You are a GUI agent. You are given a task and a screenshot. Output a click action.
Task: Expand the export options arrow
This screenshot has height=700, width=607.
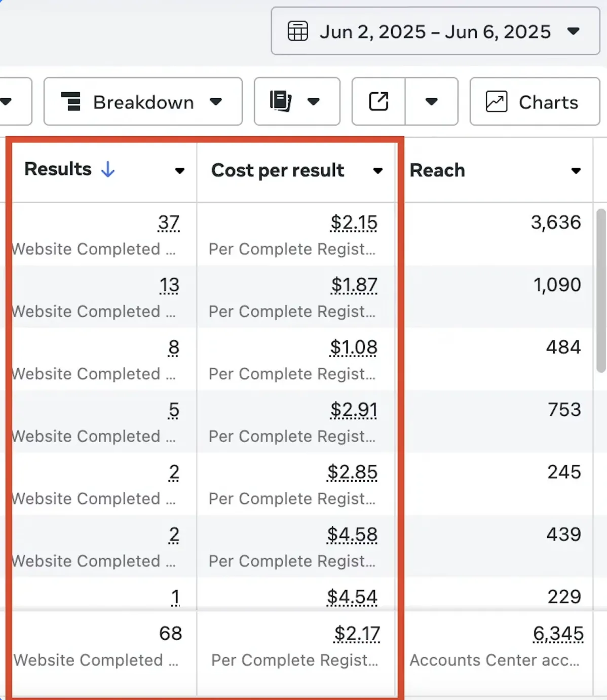tap(431, 102)
